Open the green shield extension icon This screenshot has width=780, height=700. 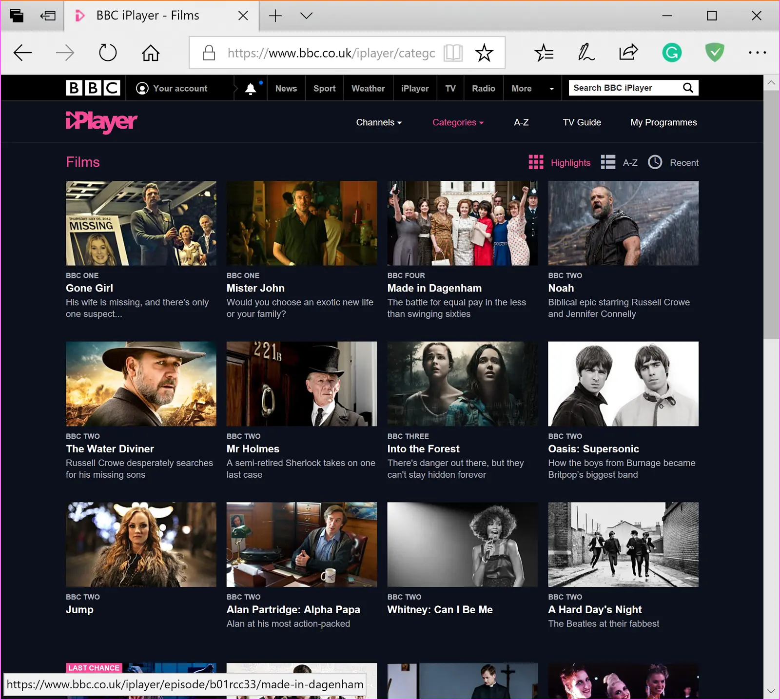715,52
